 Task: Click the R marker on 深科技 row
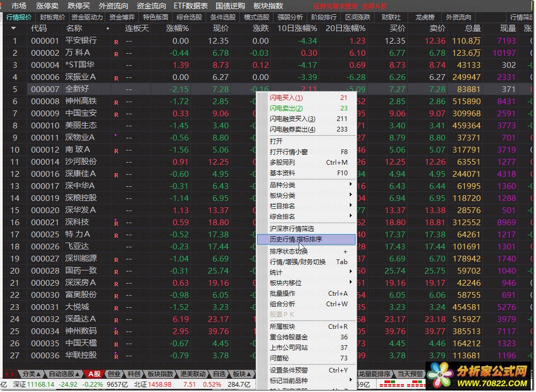[116, 224]
